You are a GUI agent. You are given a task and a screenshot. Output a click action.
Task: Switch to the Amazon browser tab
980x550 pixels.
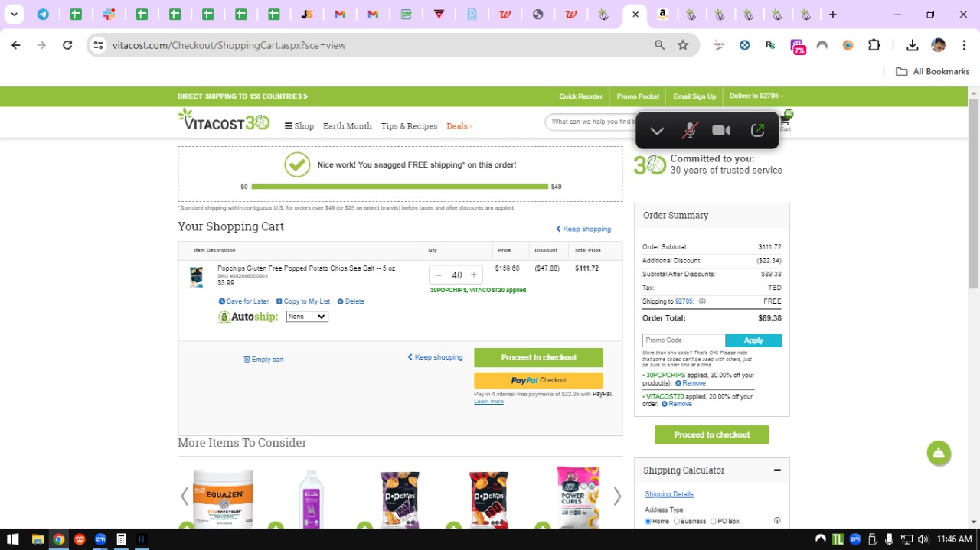tap(663, 14)
